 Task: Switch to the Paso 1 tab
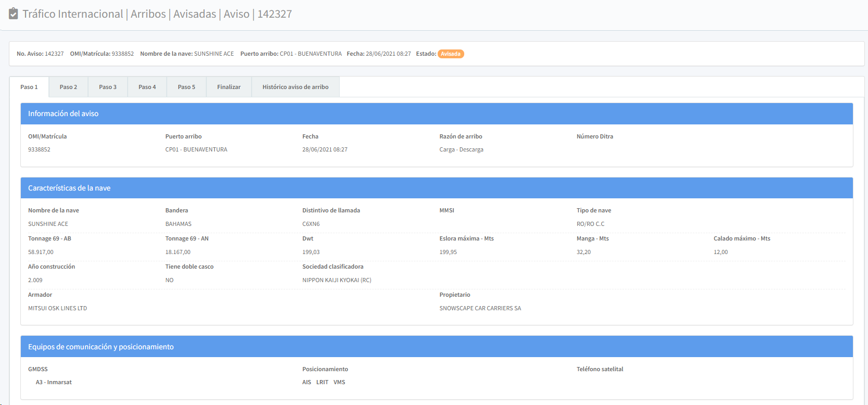pyautogui.click(x=29, y=87)
